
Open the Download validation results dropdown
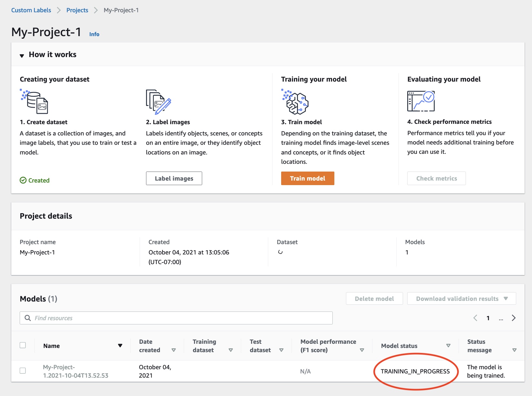tap(461, 298)
